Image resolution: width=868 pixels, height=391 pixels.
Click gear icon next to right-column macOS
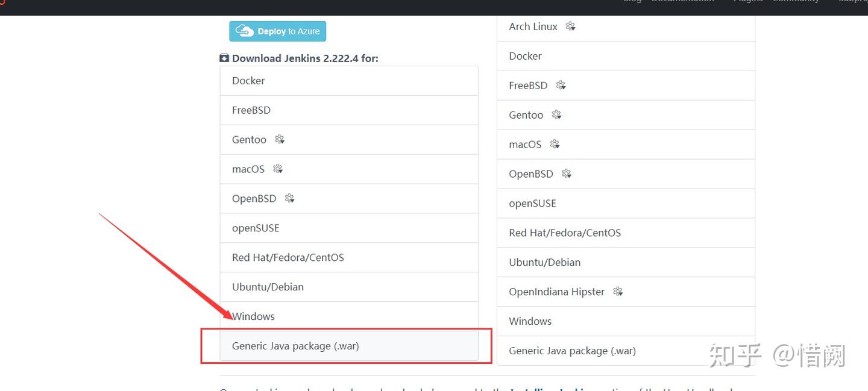pyautogui.click(x=555, y=144)
